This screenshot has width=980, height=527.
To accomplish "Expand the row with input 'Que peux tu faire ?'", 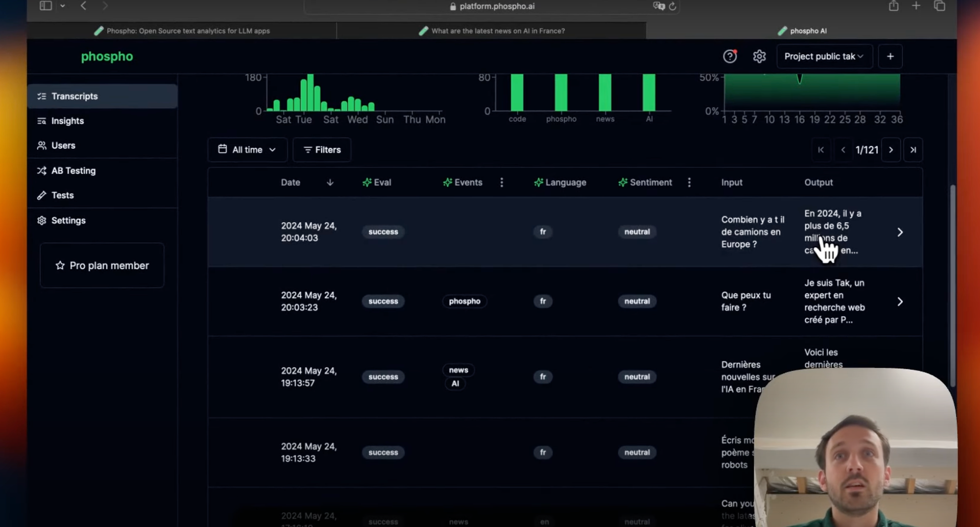I will [x=900, y=301].
